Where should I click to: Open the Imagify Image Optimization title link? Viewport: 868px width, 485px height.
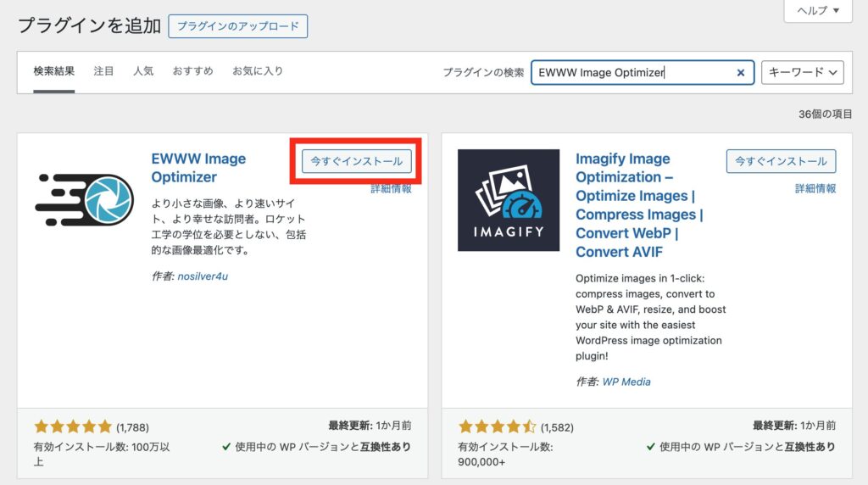pyautogui.click(x=639, y=205)
